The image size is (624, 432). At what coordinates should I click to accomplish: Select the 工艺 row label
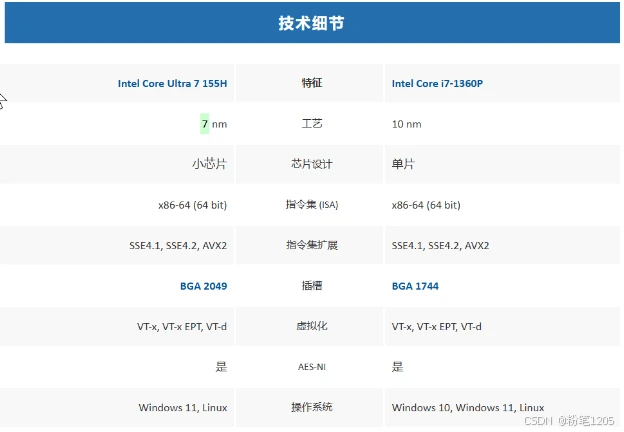pyautogui.click(x=312, y=124)
